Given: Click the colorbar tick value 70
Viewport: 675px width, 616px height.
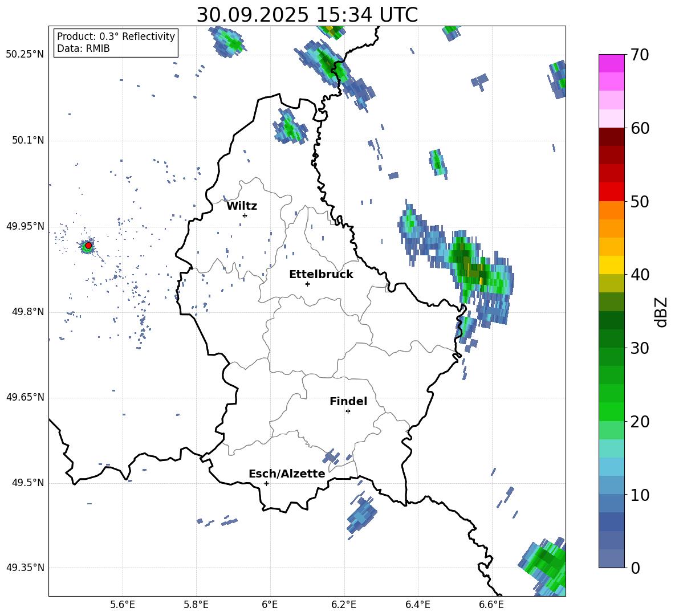Looking at the screenshot, I should click(x=640, y=55).
